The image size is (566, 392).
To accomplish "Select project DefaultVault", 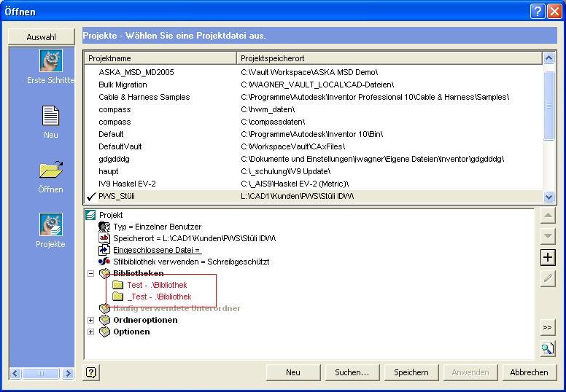I will [x=314, y=146].
